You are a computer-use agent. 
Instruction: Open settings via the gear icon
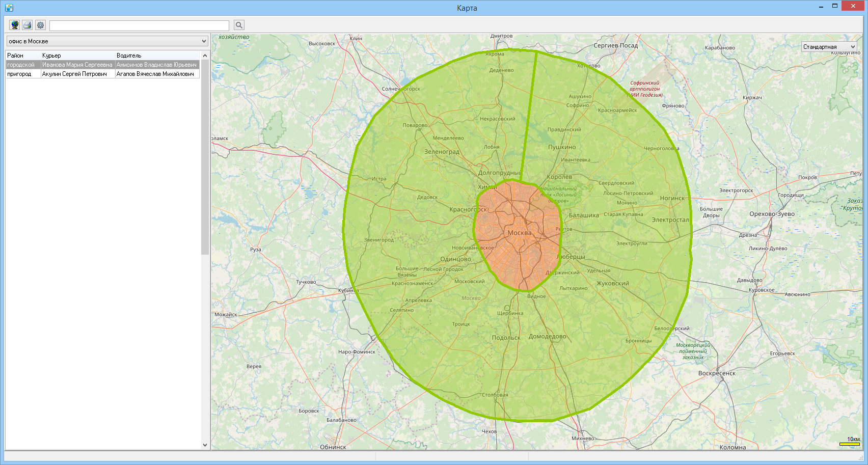click(40, 25)
